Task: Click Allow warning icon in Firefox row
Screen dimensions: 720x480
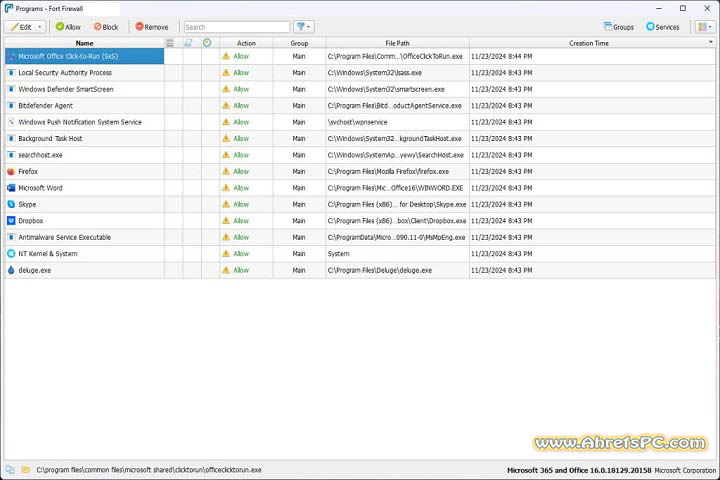Action: coord(226,171)
